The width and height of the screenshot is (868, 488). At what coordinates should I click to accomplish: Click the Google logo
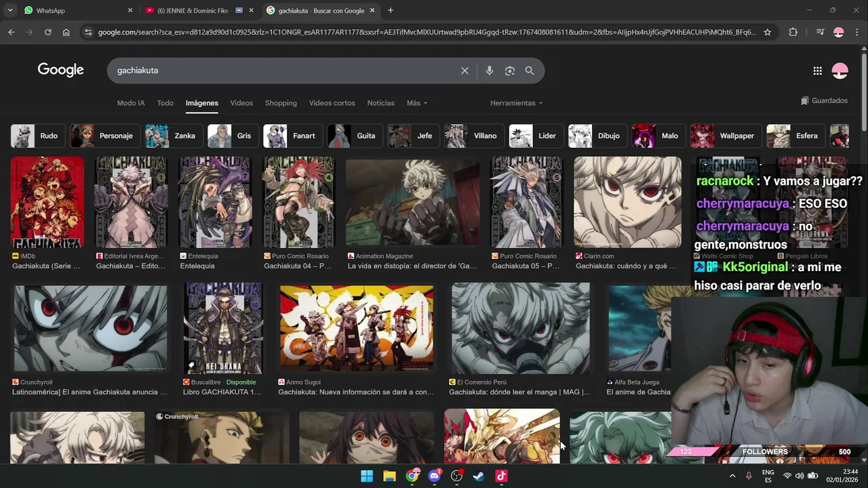tap(60, 70)
